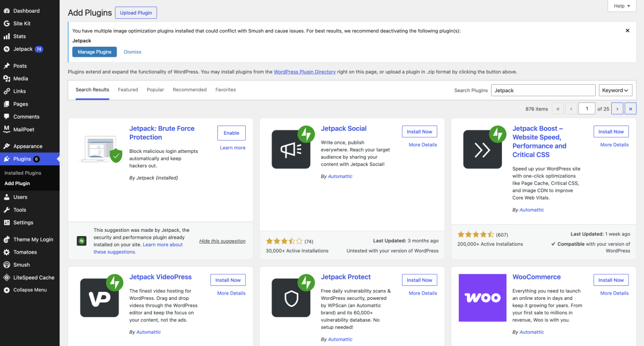
Task: Switch to the Favorites tab
Action: (x=225, y=90)
